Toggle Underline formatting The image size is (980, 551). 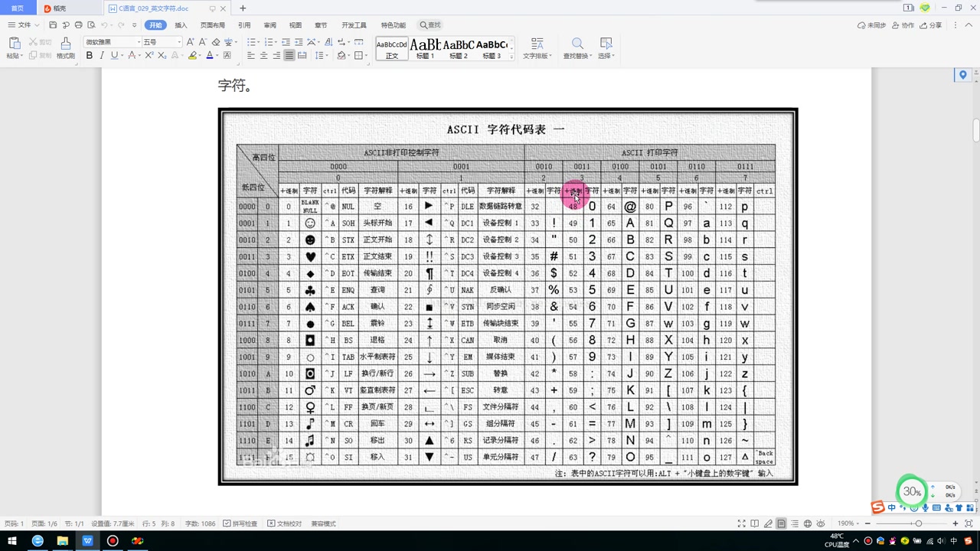click(115, 55)
